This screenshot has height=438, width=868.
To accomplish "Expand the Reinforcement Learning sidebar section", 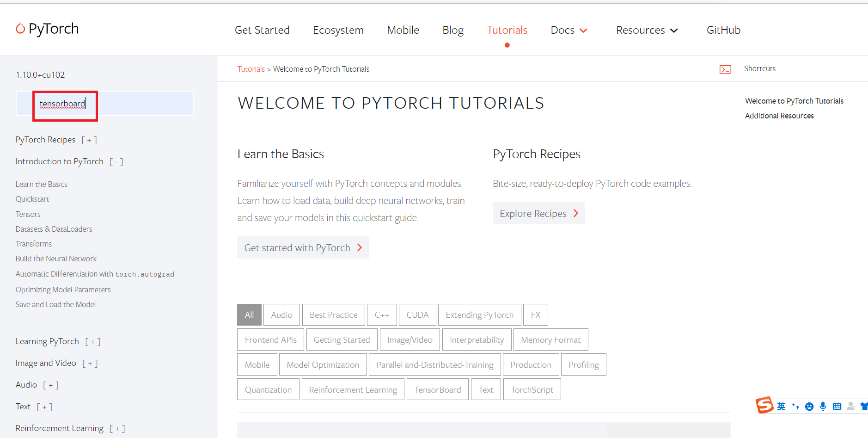I will 117,429.
